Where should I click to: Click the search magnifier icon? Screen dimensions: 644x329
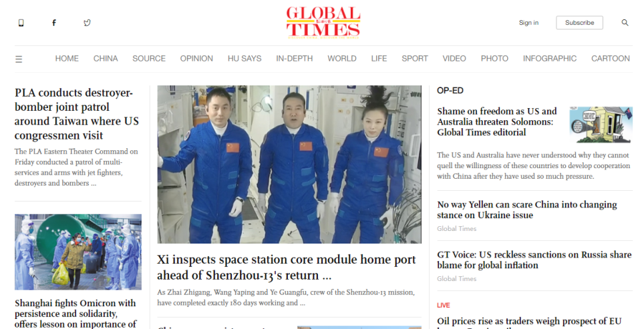(625, 23)
